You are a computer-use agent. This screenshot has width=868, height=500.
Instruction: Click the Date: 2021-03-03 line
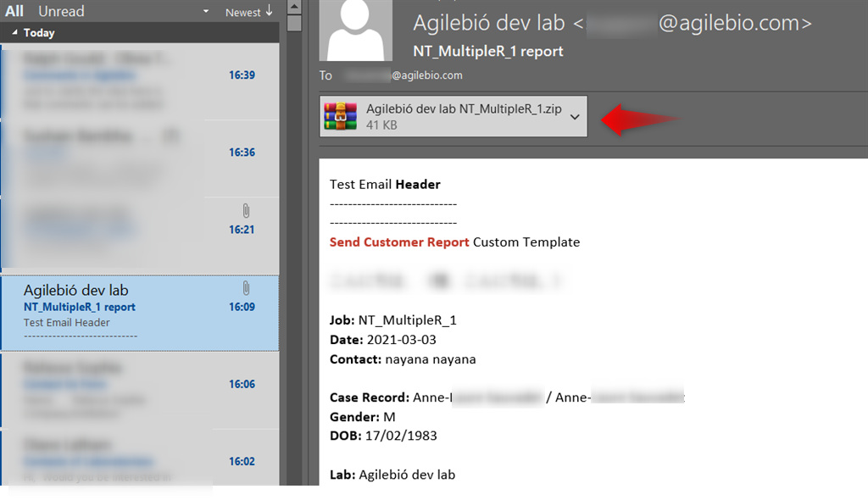click(x=383, y=340)
